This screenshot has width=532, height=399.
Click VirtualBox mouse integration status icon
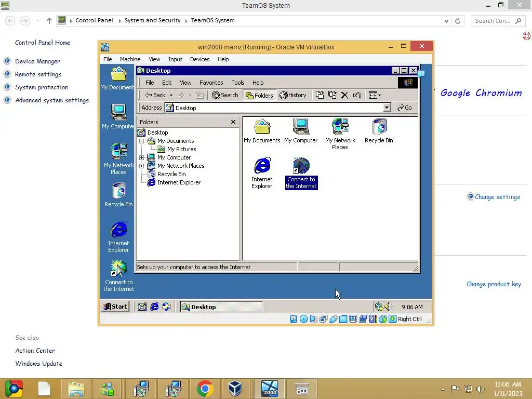pyautogui.click(x=383, y=319)
